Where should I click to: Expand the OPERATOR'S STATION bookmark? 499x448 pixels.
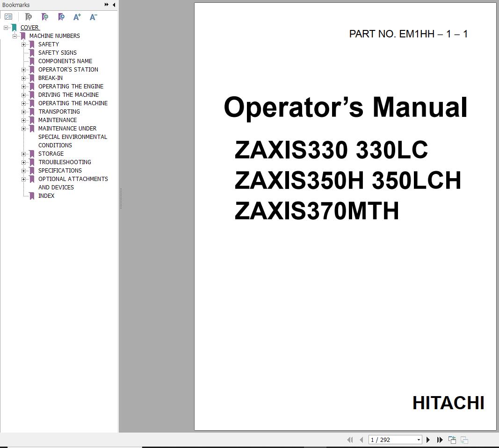click(23, 70)
